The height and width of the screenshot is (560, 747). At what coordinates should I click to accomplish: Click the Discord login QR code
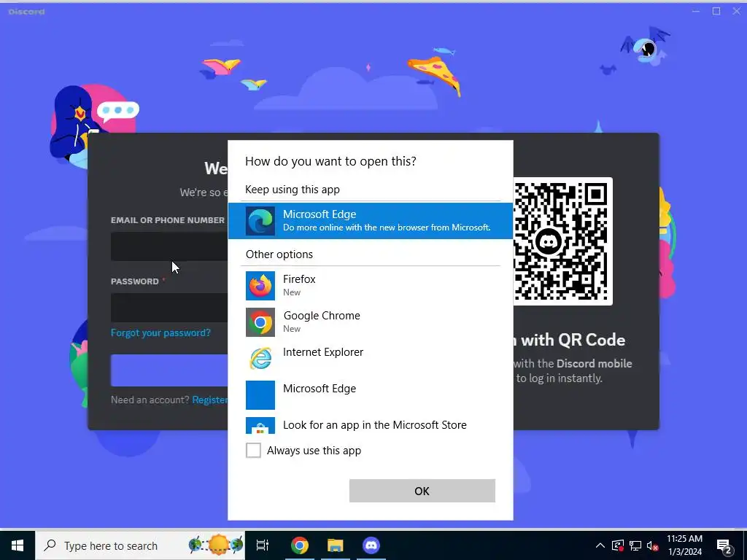click(562, 241)
